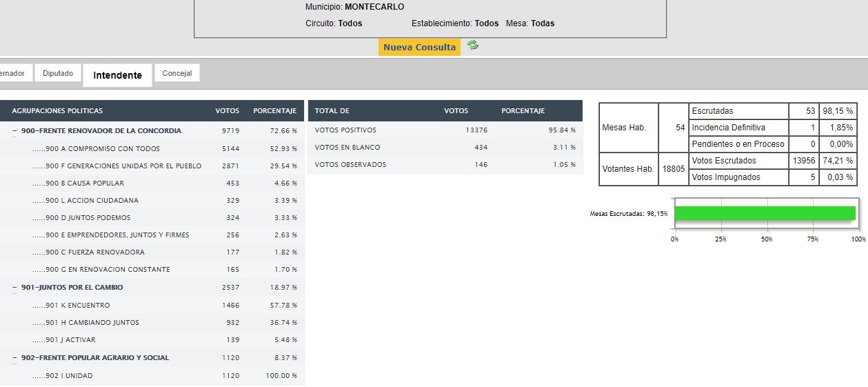This screenshot has width=868, height=387.
Task: Select the Votos en Blanco row
Action: [347, 148]
